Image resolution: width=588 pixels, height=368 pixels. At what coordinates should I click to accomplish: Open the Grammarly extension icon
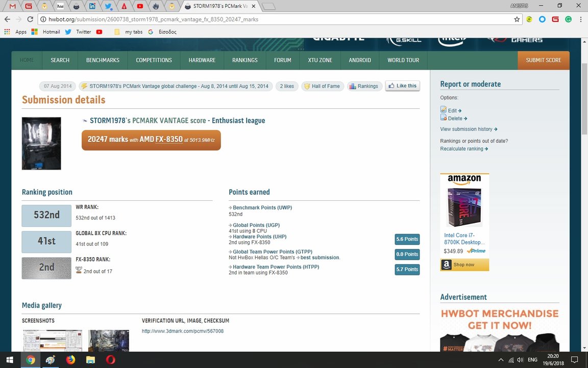point(569,19)
